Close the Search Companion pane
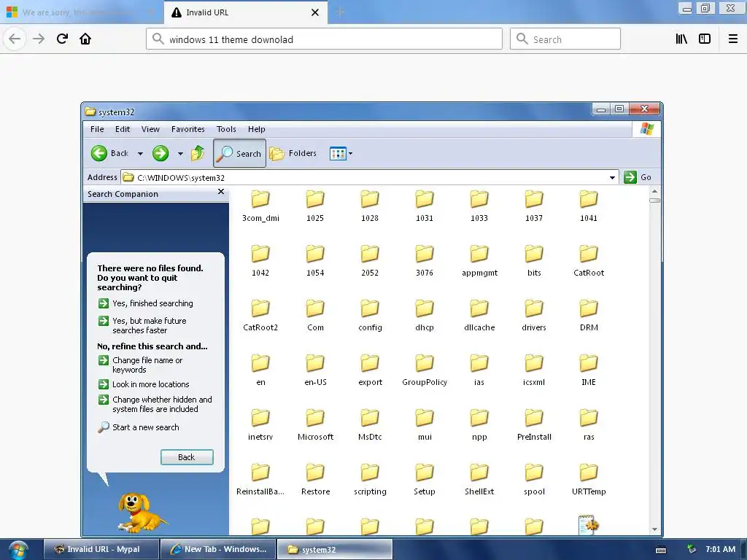Image resolution: width=747 pixels, height=560 pixels. click(x=220, y=192)
